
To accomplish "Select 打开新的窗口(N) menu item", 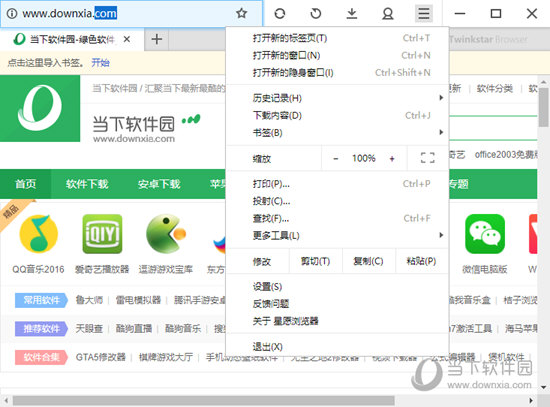I will (x=337, y=55).
